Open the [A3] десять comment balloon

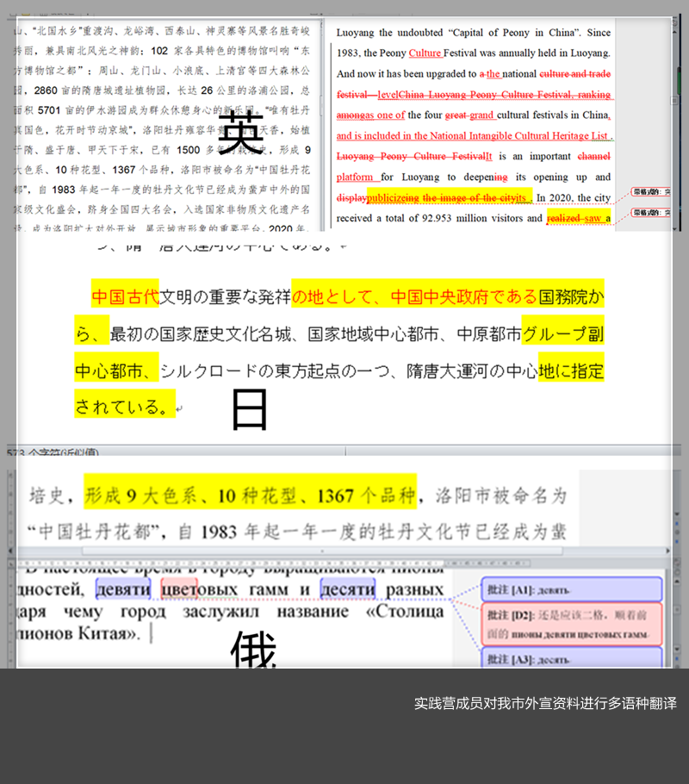point(571,659)
